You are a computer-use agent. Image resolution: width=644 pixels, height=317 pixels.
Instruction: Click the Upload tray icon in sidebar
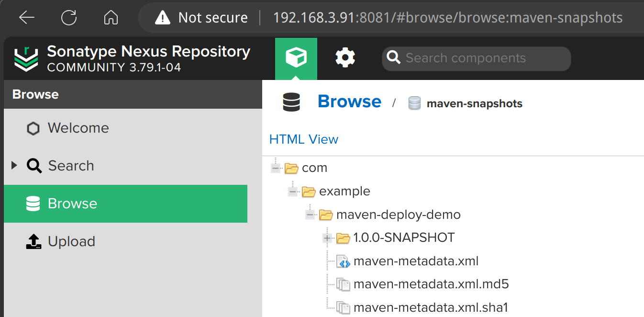tap(33, 242)
